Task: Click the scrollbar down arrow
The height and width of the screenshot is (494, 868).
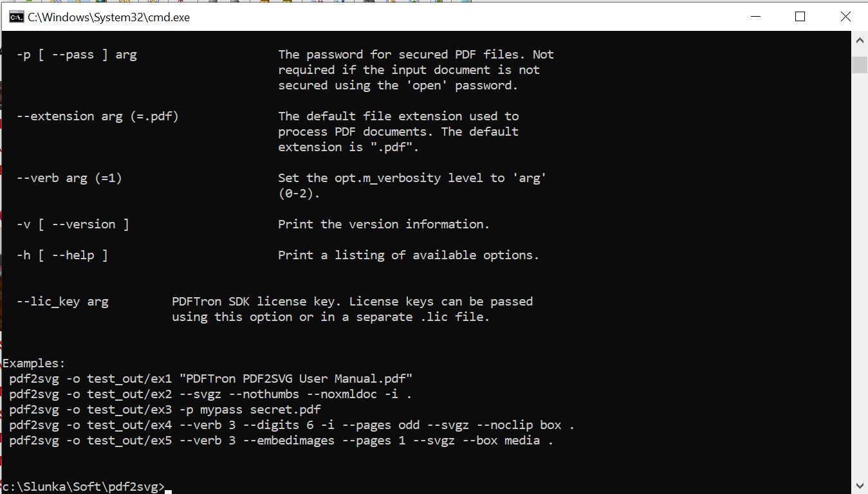Action: 860,486
